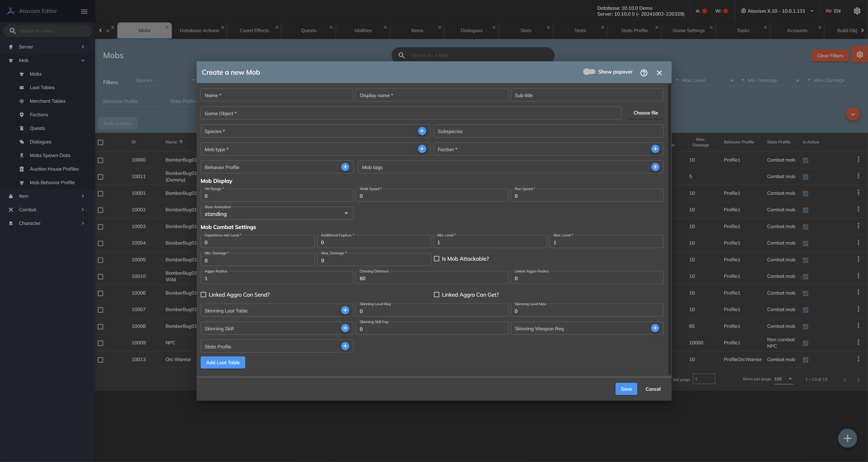The width and height of the screenshot is (868, 462).
Task: Toggle the Show popover switch
Action: click(589, 72)
